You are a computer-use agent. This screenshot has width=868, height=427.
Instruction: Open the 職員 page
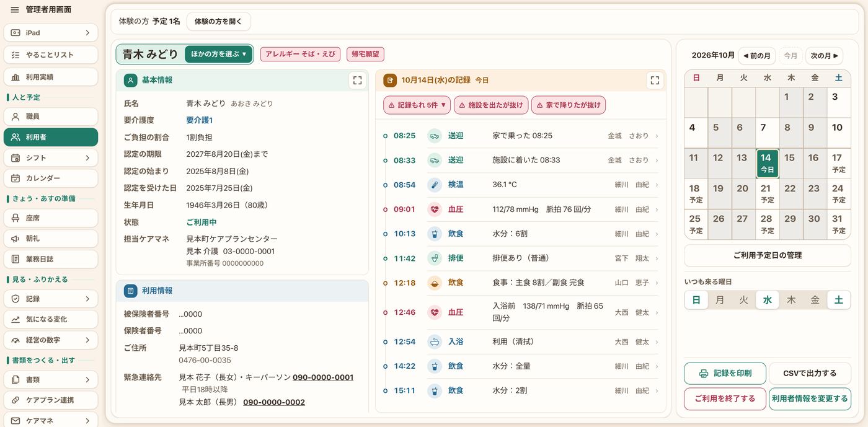pyautogui.click(x=51, y=117)
